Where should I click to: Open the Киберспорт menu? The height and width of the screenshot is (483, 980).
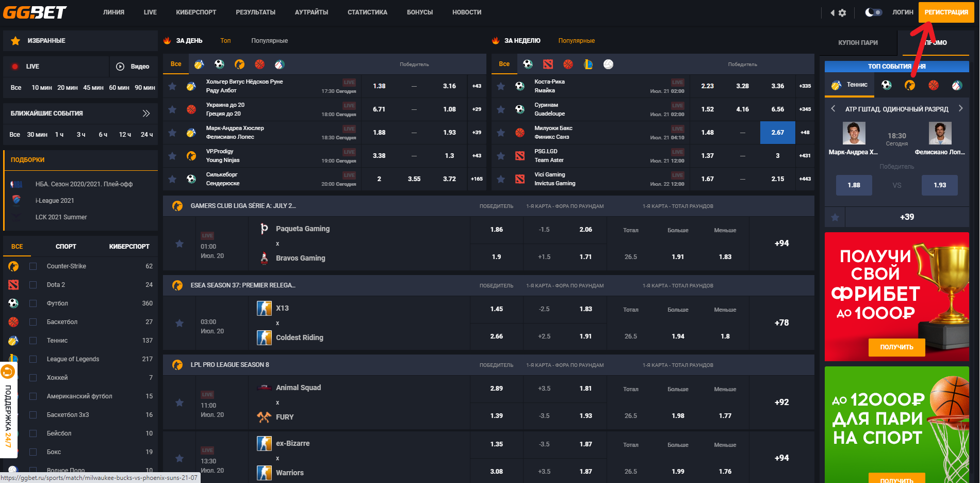pyautogui.click(x=196, y=12)
